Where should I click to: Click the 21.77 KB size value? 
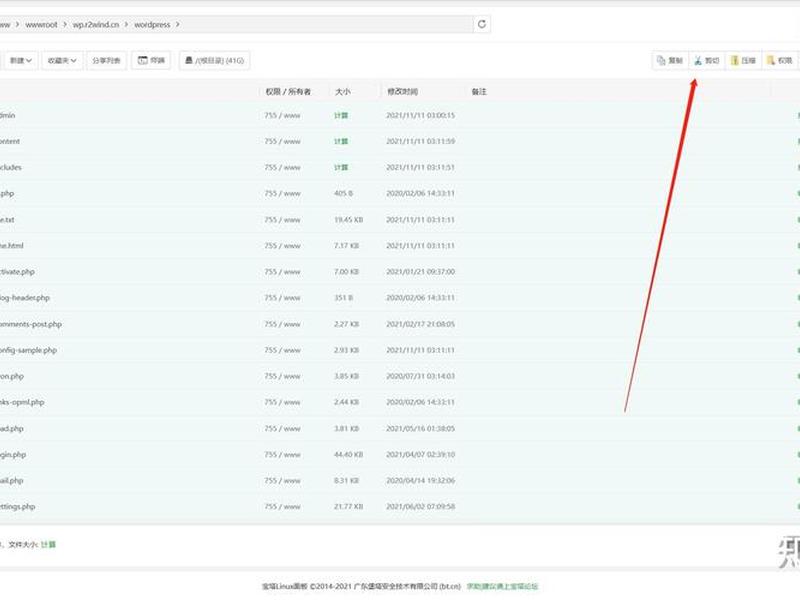pyautogui.click(x=348, y=507)
